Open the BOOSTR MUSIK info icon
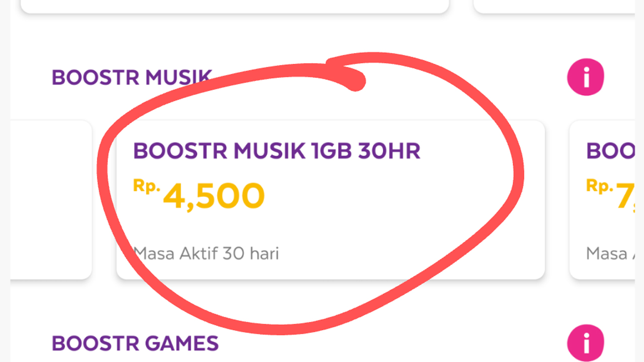The image size is (644, 362). point(586,77)
